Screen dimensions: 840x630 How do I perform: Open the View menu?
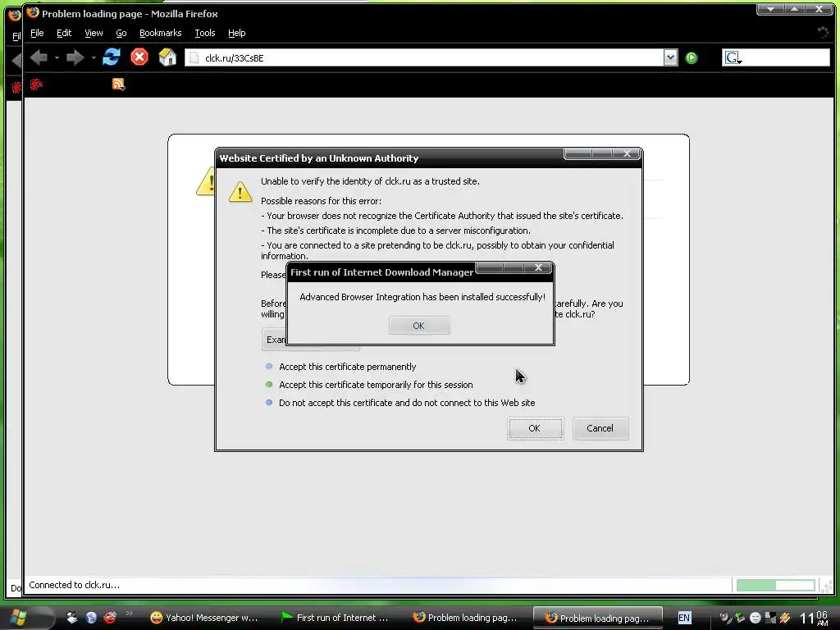click(x=94, y=33)
